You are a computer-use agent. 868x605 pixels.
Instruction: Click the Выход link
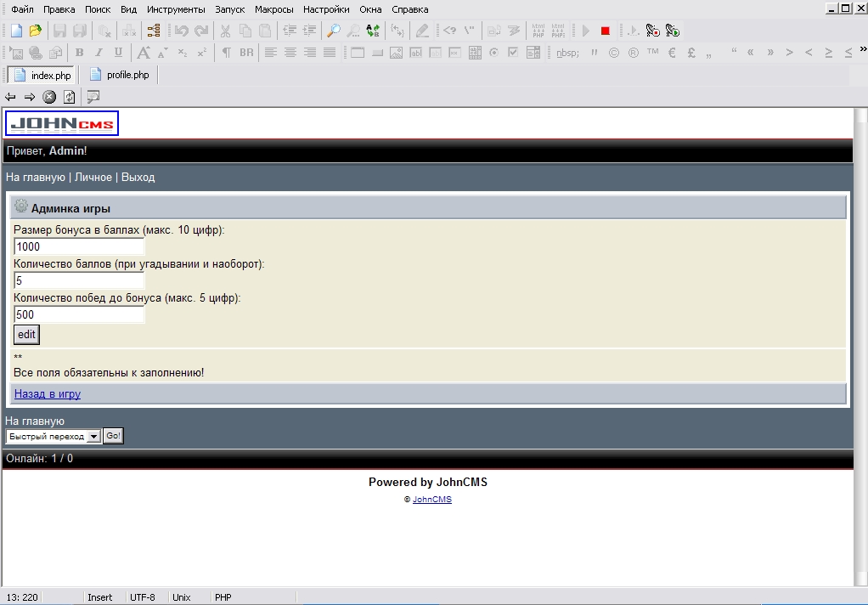[138, 178]
